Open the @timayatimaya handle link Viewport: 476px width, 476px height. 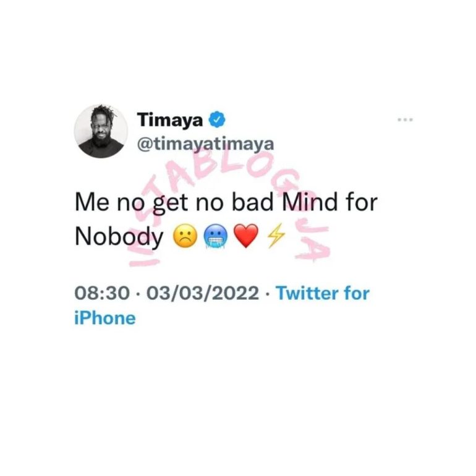click(x=205, y=144)
